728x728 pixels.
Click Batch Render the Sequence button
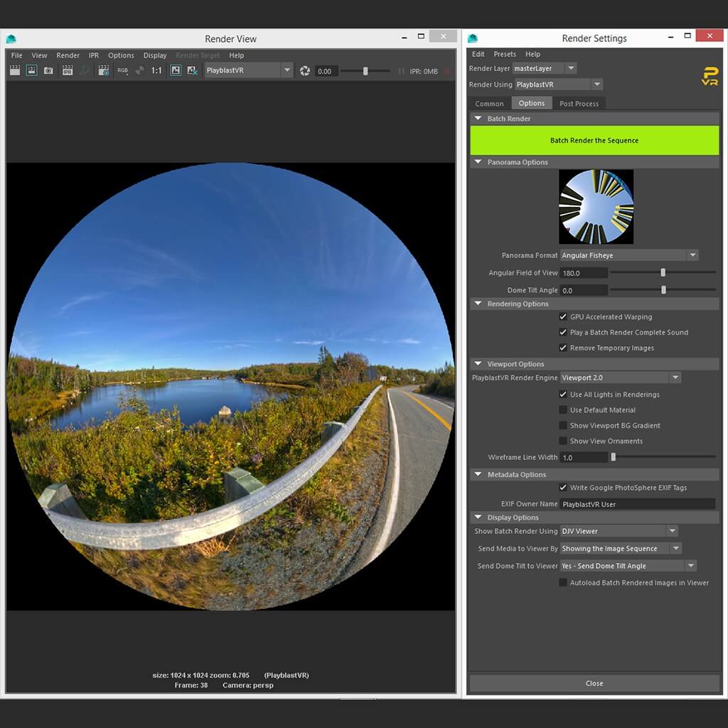(594, 140)
